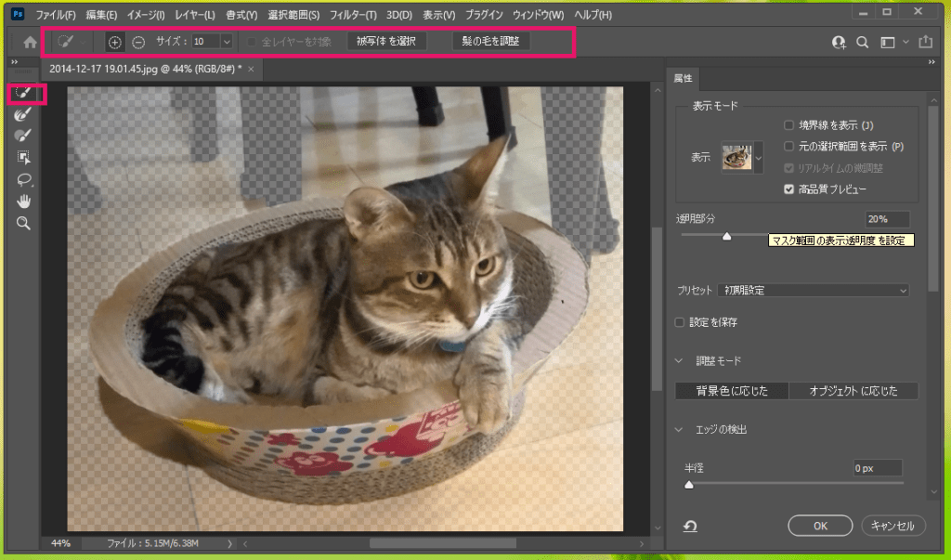Check the 設定を保存 checkbox

click(x=681, y=322)
